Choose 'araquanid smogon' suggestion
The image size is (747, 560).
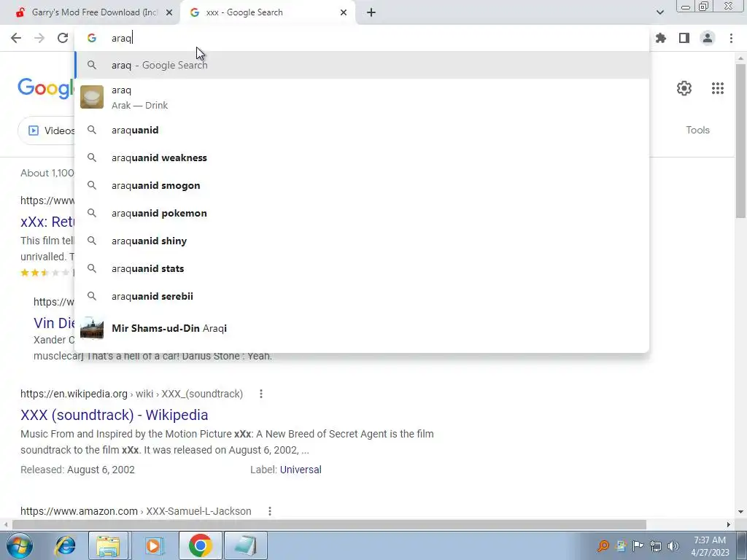pos(362,185)
